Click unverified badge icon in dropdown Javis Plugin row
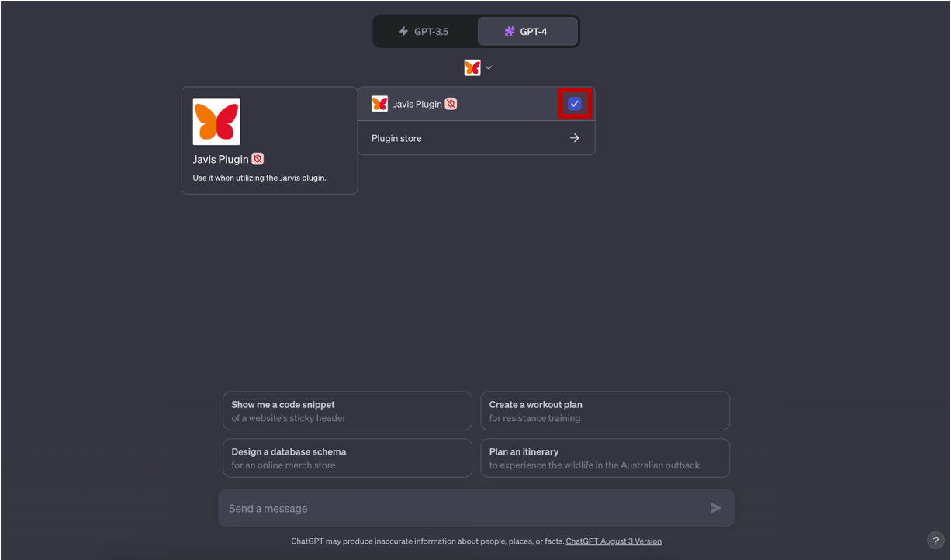 point(451,104)
